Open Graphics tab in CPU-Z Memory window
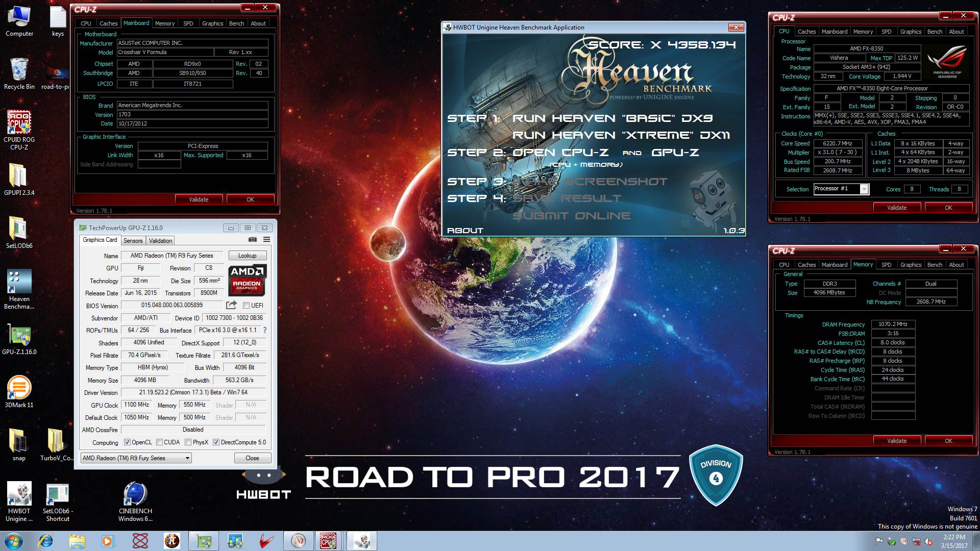The height and width of the screenshot is (551, 980). (911, 265)
